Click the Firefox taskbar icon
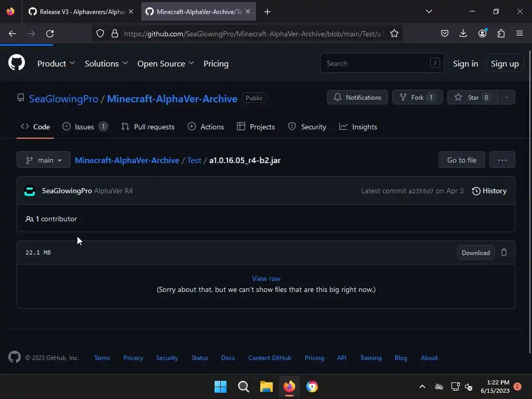 (x=289, y=387)
